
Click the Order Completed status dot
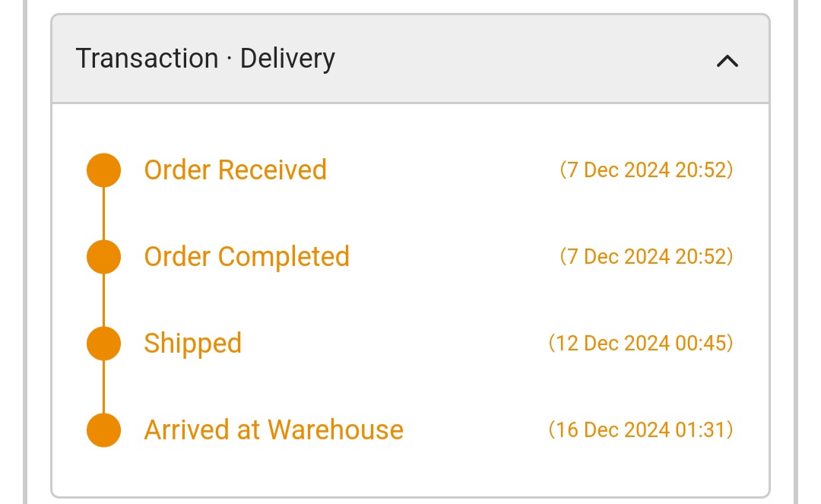coord(104,256)
